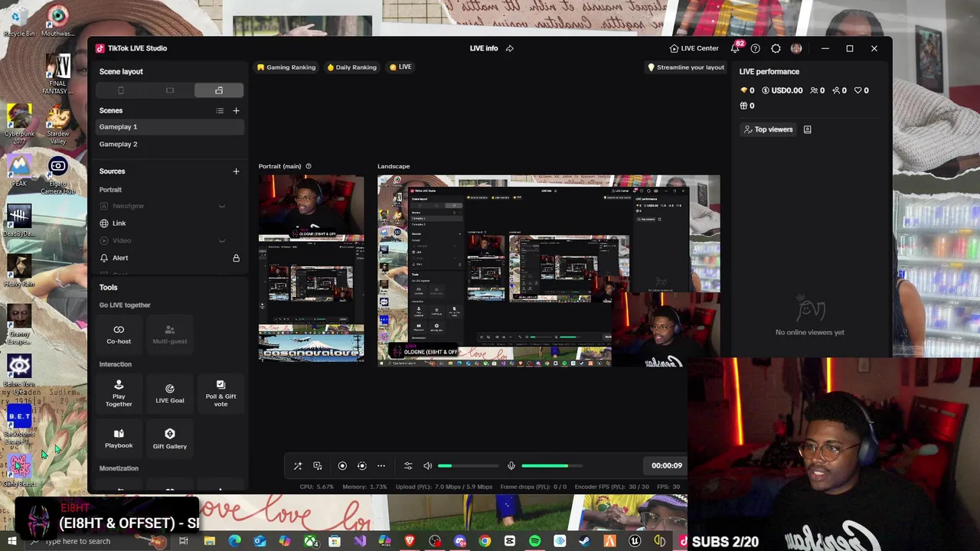Click the likes heart counter

[862, 90]
